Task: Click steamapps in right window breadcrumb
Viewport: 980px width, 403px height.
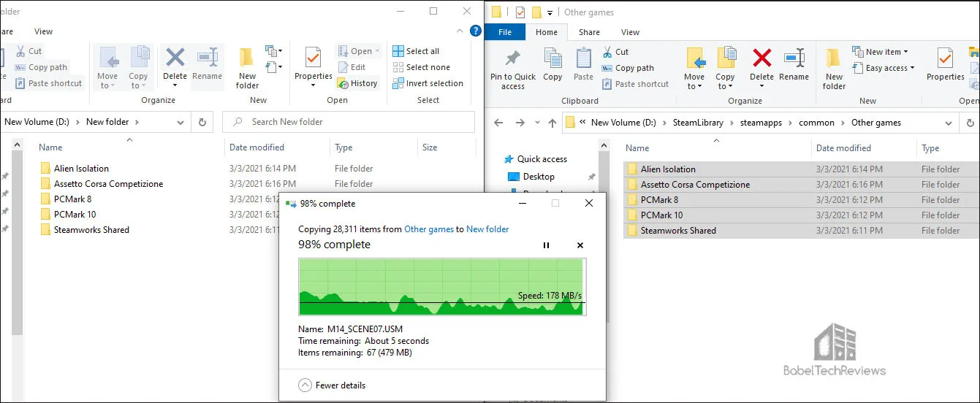Action: pos(759,123)
